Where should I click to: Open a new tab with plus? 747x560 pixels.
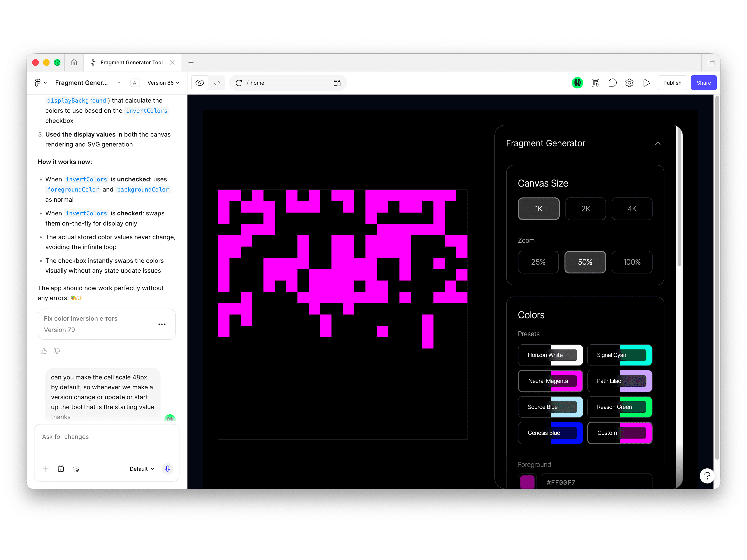pyautogui.click(x=191, y=63)
